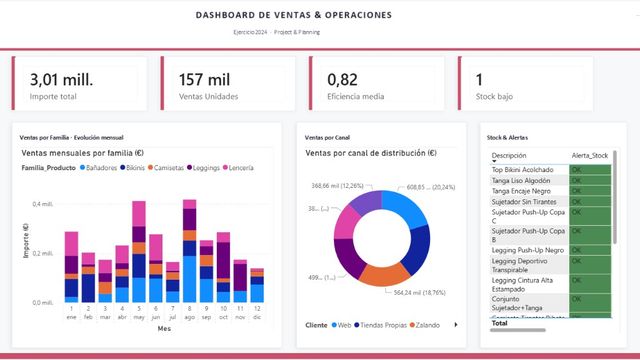Click the '608,85' donut data label
The width and height of the screenshot is (640, 360).
[x=431, y=187]
